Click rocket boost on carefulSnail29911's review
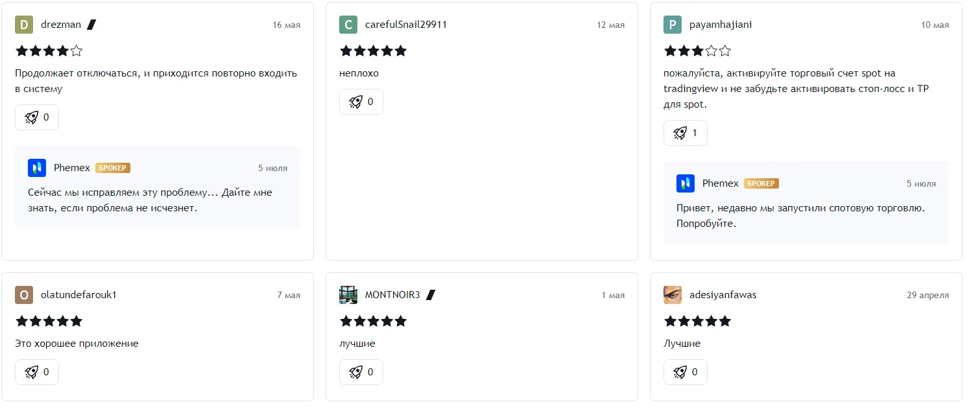The width and height of the screenshot is (980, 409). [361, 102]
